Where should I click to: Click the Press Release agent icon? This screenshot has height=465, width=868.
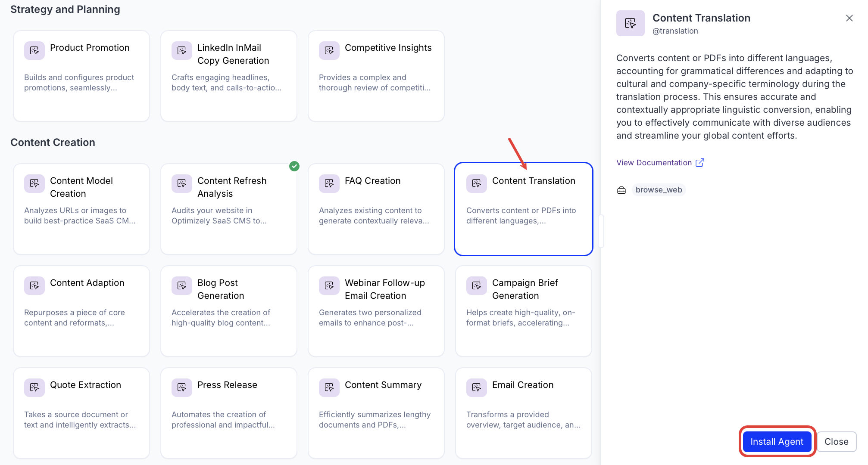(182, 388)
